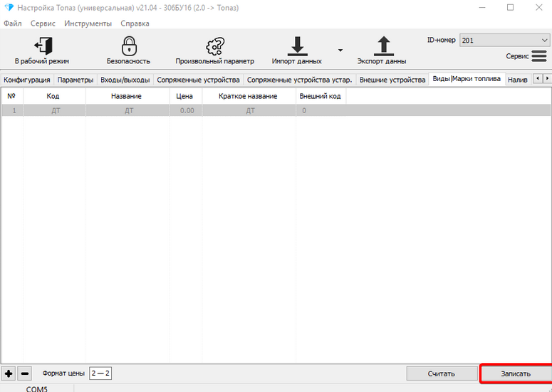Click the Импорт данных download arrow icon

click(298, 46)
